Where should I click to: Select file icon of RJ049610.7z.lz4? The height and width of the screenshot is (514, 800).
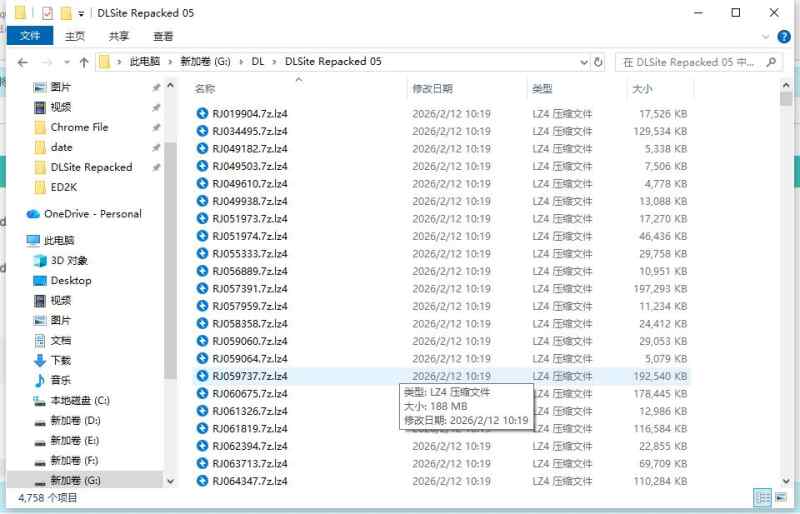point(202,183)
